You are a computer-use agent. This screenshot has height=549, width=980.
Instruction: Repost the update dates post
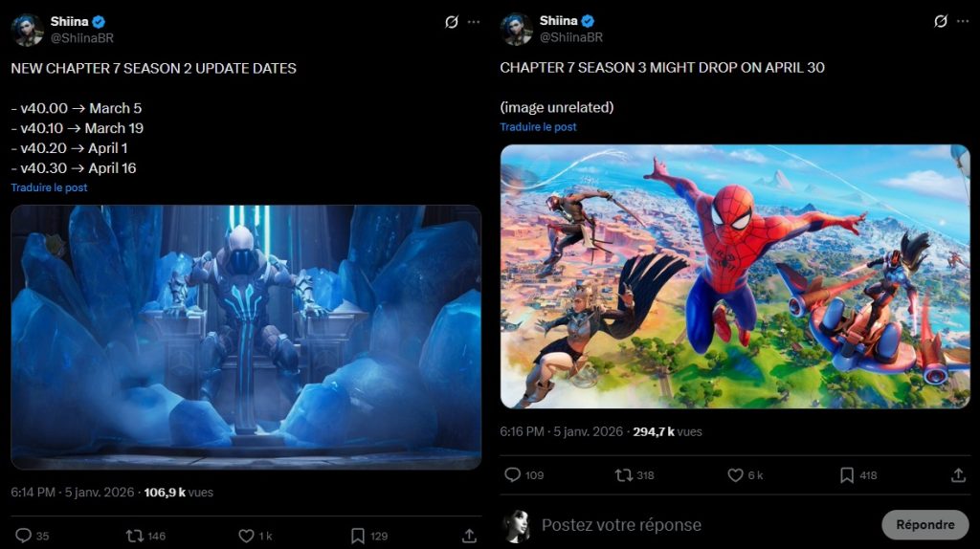point(135,536)
